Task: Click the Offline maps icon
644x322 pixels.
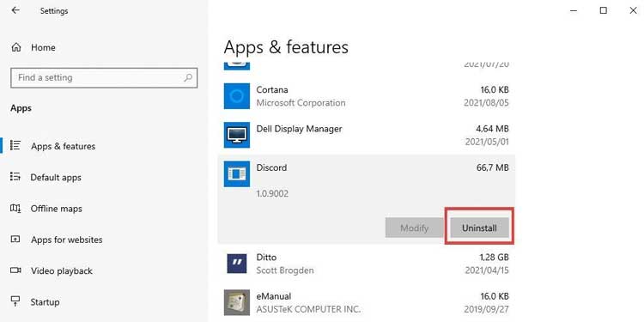Action: (x=15, y=208)
